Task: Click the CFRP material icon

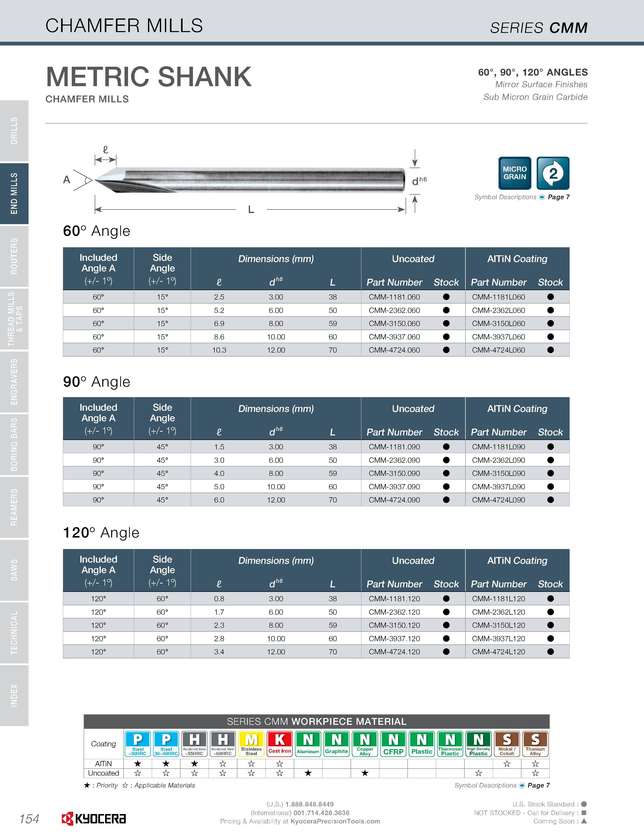Action: coord(393,744)
